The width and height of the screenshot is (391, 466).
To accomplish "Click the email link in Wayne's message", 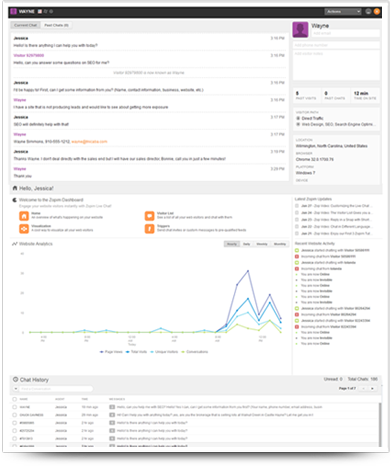I will (89, 142).
